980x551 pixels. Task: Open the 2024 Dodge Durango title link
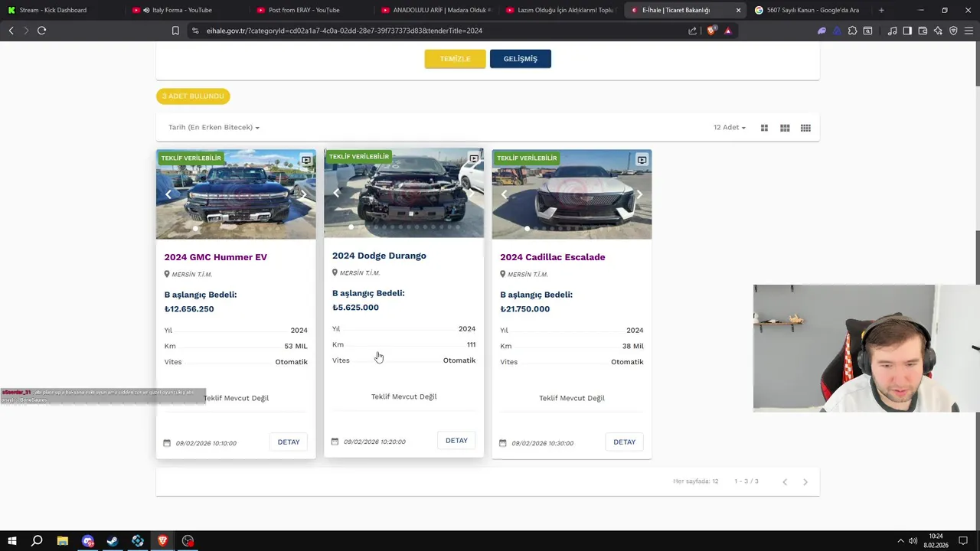(x=379, y=256)
